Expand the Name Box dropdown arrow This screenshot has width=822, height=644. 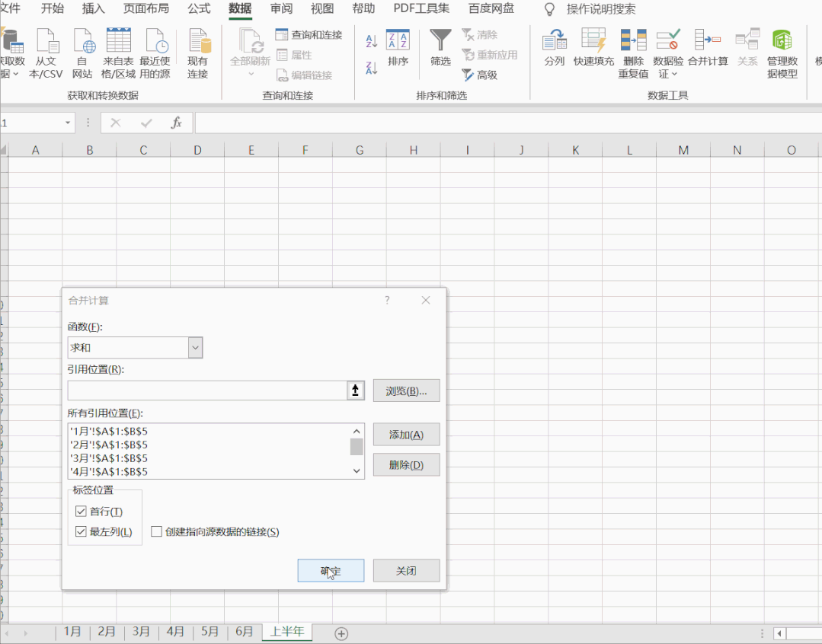[68, 123]
